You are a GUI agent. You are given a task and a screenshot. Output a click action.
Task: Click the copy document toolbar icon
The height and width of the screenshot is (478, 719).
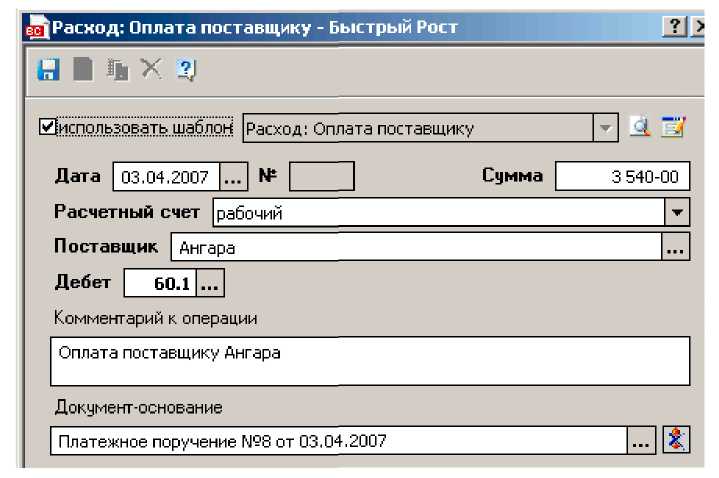click(x=117, y=69)
